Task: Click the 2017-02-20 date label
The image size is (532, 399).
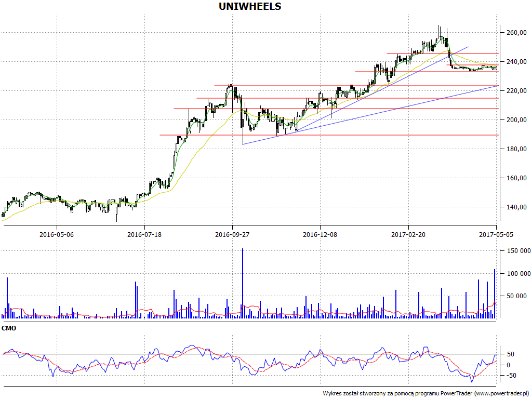Action: coord(408,234)
